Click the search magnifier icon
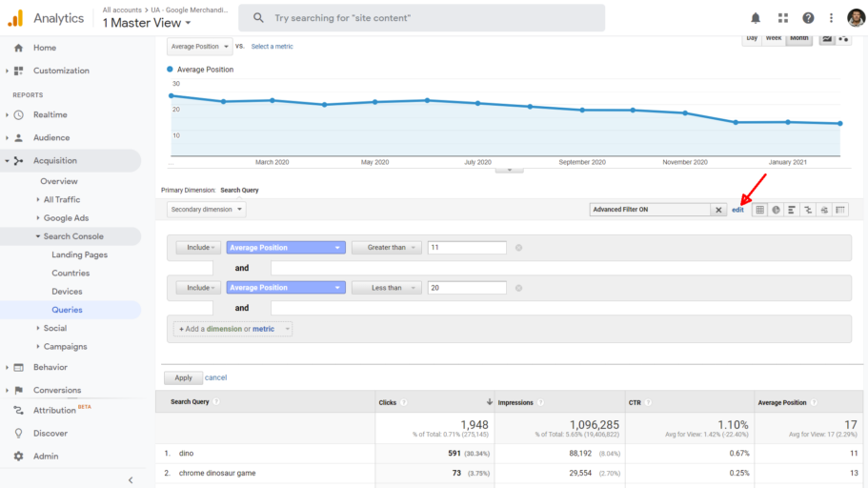Viewport: 868px width, 488px height. [x=258, y=18]
